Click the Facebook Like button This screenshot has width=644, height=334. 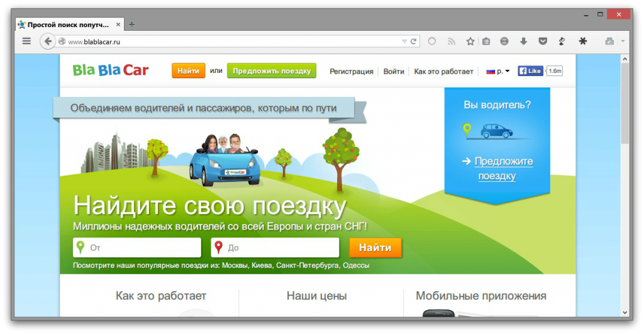(530, 71)
